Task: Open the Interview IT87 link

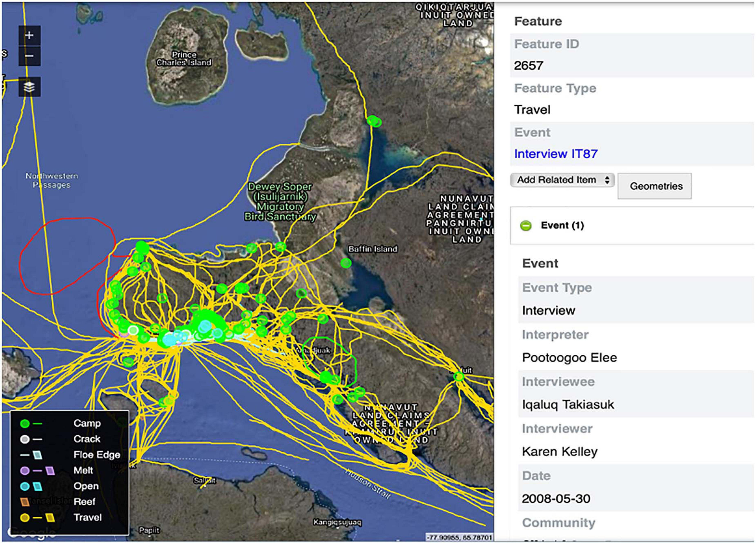Action: pyautogui.click(x=556, y=154)
